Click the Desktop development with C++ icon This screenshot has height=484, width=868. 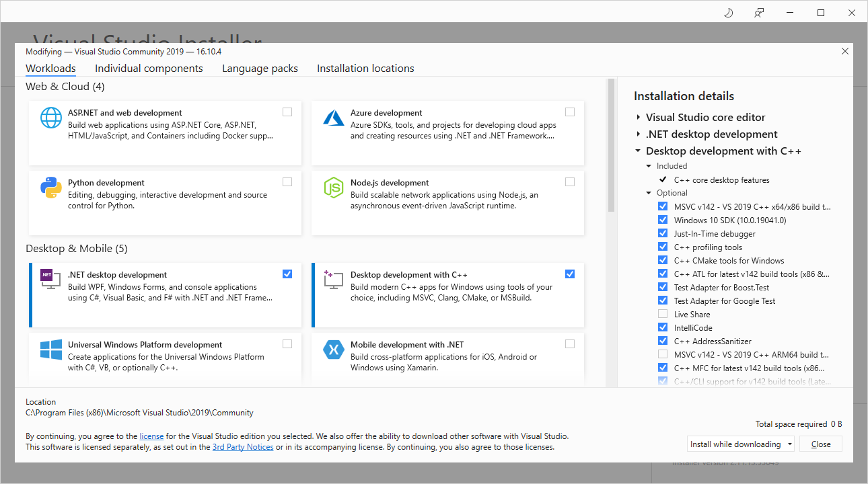click(x=334, y=280)
